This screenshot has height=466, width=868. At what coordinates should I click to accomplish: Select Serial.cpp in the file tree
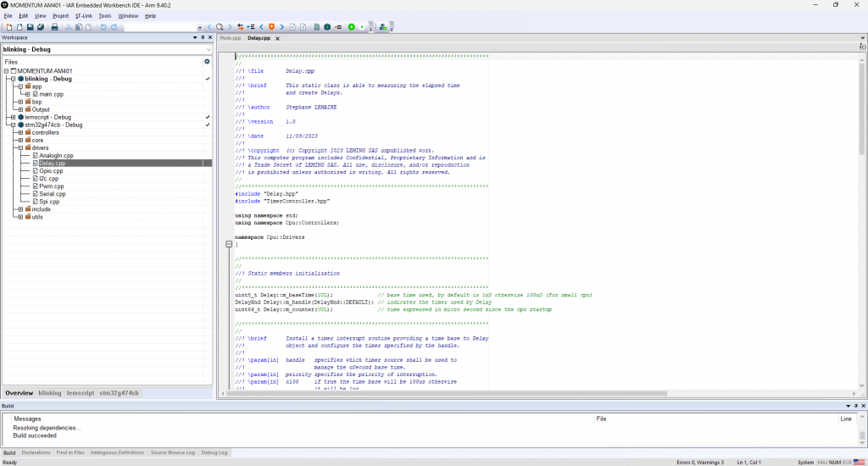click(53, 194)
